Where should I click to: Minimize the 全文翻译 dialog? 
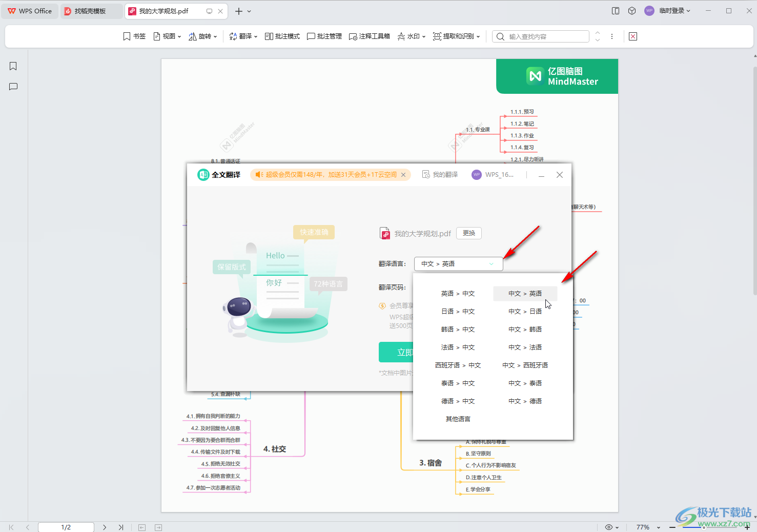tap(541, 175)
